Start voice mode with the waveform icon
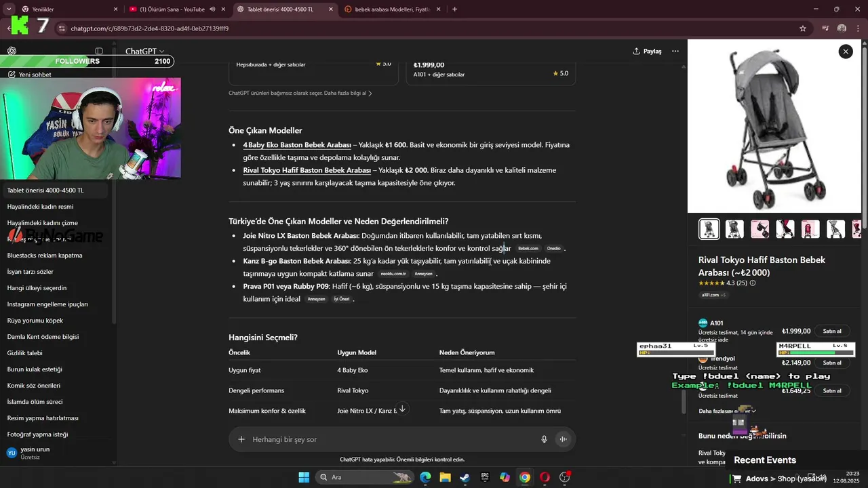Viewport: 868px width, 488px height. [563, 439]
